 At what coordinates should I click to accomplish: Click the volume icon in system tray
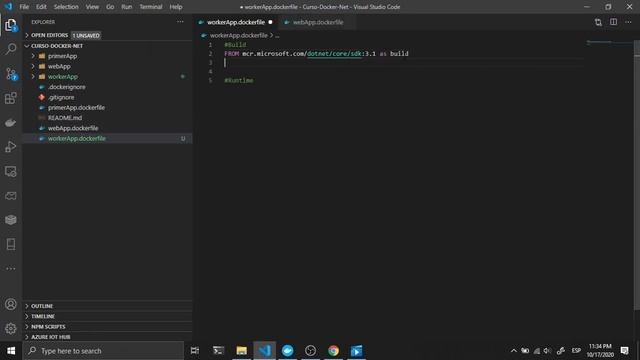[x=547, y=351]
